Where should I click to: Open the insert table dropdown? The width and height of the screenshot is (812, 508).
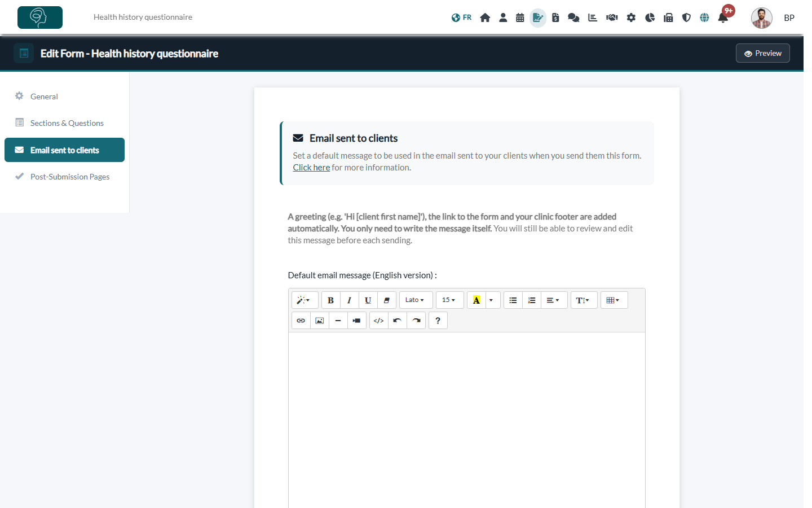(614, 300)
